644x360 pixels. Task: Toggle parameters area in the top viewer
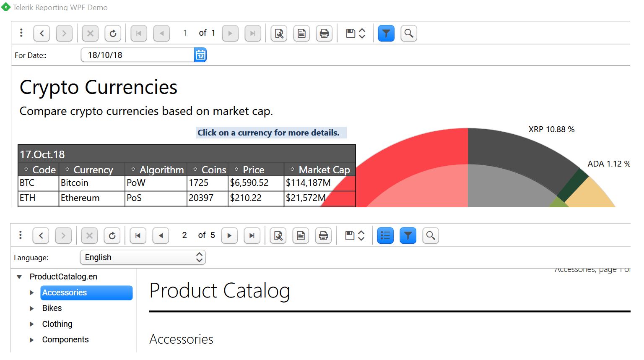pyautogui.click(x=386, y=33)
